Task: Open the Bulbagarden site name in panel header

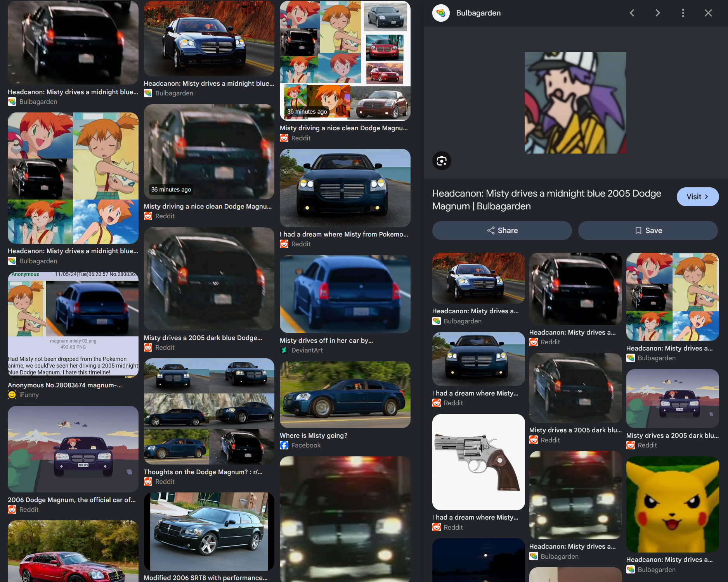Action: point(478,13)
